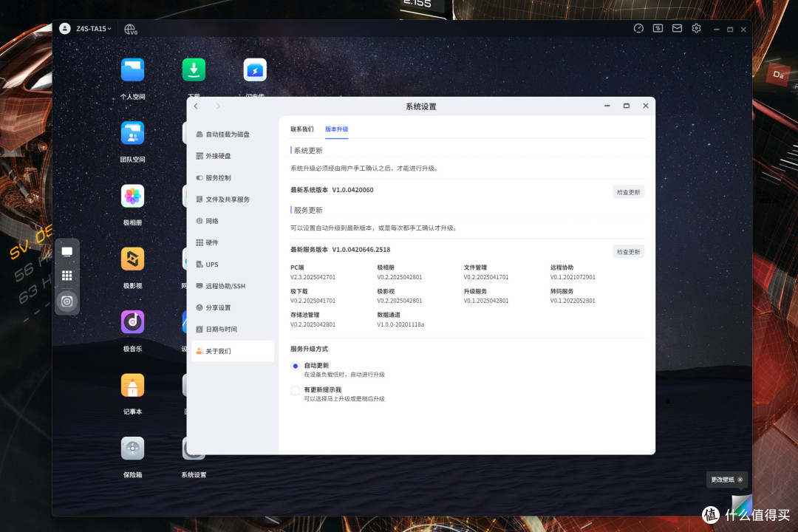Click 转码服务 version V0.1.2022052801

coord(573,301)
